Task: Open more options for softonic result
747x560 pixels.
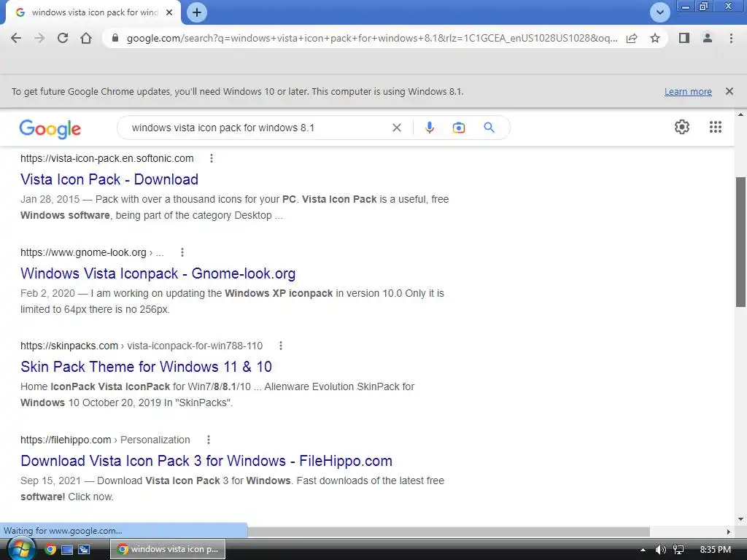Action: coord(212,158)
